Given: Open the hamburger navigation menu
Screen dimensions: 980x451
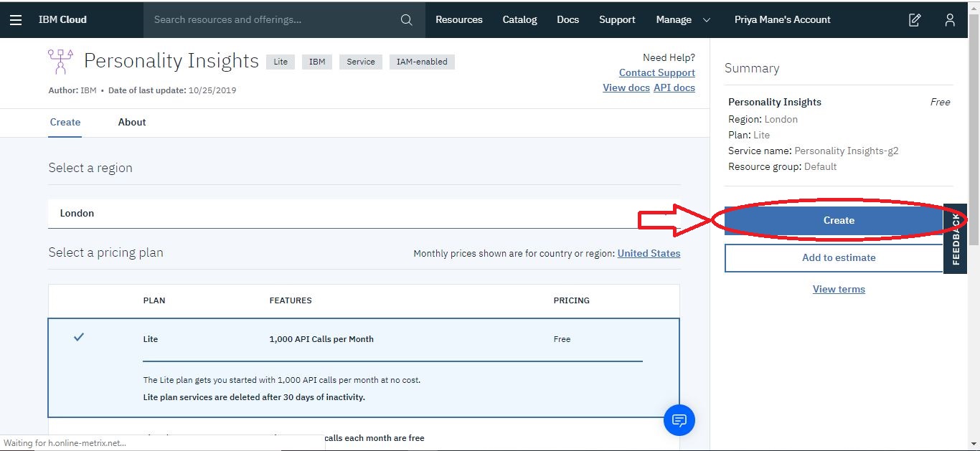Looking at the screenshot, I should (x=16, y=19).
